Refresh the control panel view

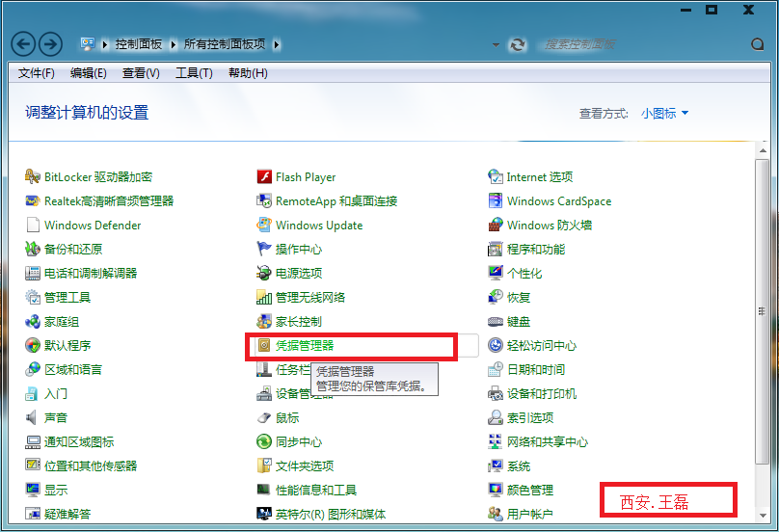[x=517, y=44]
